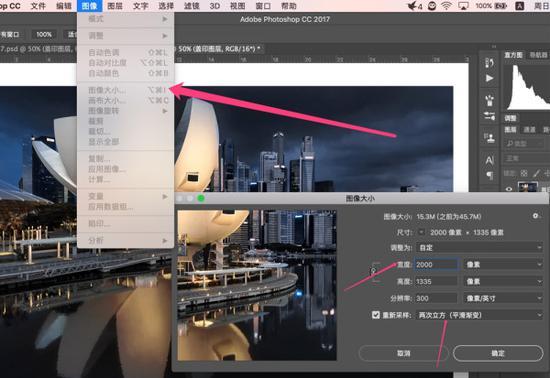
Task: Uncheck the 重新采样 resample checkbox
Action: coord(376,315)
